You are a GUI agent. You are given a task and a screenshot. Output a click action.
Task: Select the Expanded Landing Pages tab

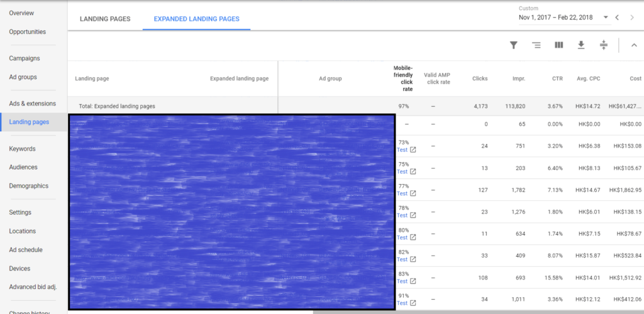point(196,19)
